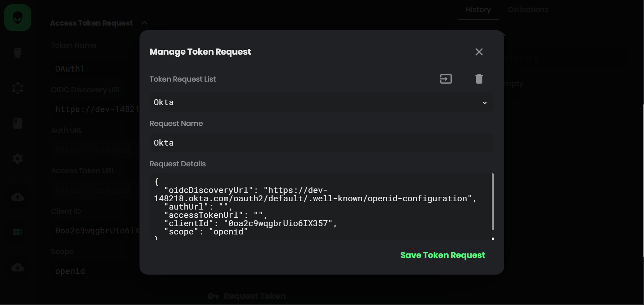Open the GraphQL icon in sidebar
Image resolution: width=644 pixels, height=305 pixels.
(18, 88)
